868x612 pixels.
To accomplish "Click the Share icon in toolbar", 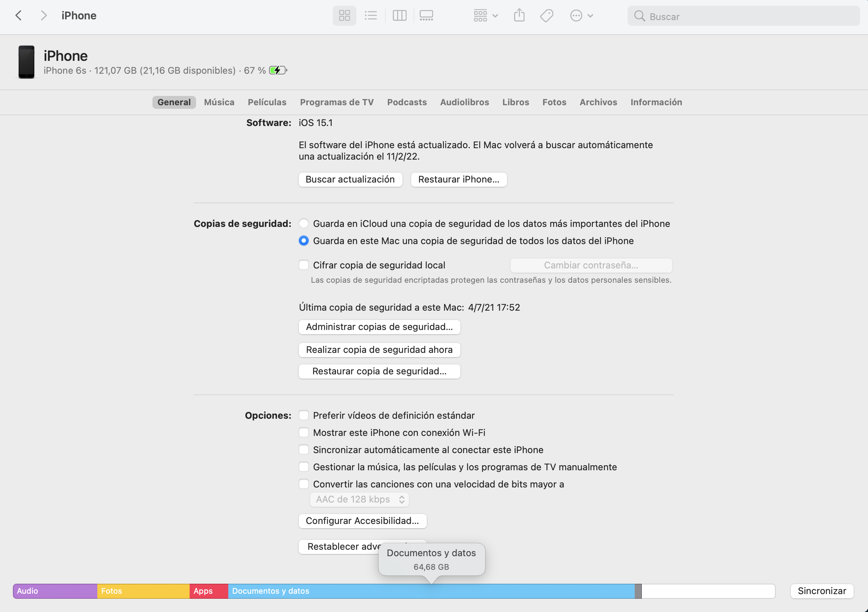I will pyautogui.click(x=519, y=15).
